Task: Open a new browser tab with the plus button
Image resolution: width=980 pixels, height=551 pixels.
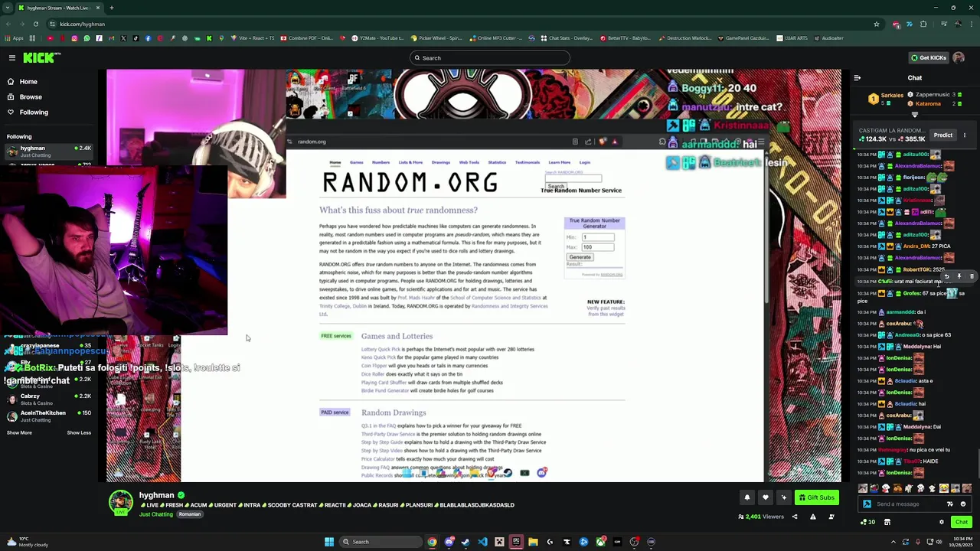Action: coord(111,8)
